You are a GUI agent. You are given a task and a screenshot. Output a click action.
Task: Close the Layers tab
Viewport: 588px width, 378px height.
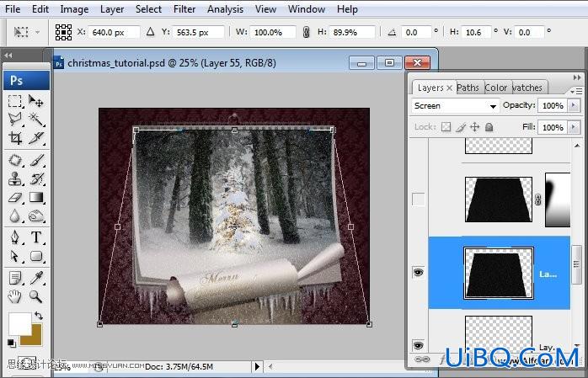(449, 88)
